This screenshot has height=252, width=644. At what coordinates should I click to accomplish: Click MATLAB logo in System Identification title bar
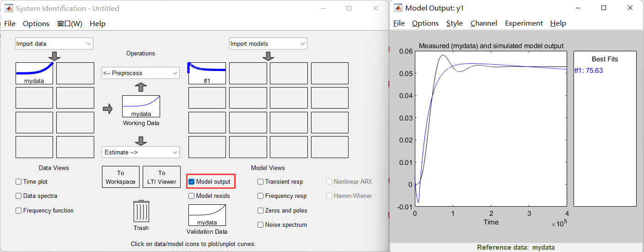pos(9,8)
